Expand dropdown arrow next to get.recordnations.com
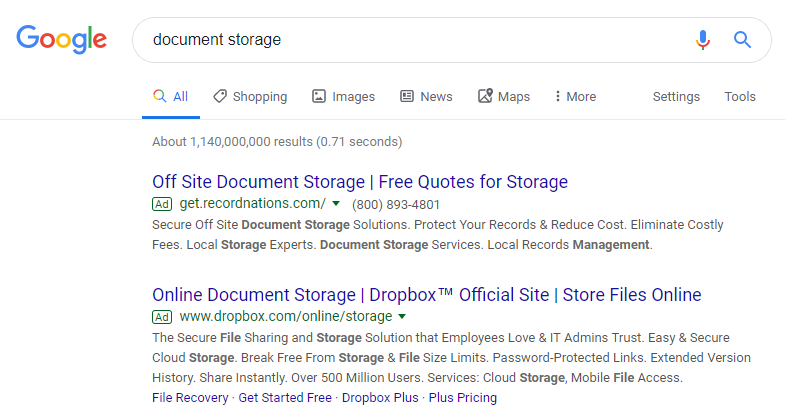This screenshot has width=785, height=419. (336, 204)
